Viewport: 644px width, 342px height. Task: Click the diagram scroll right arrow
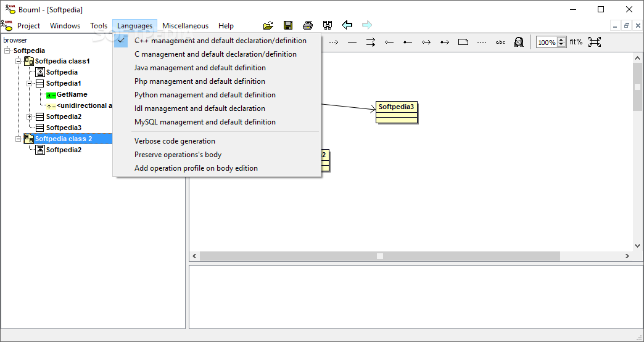click(x=627, y=256)
